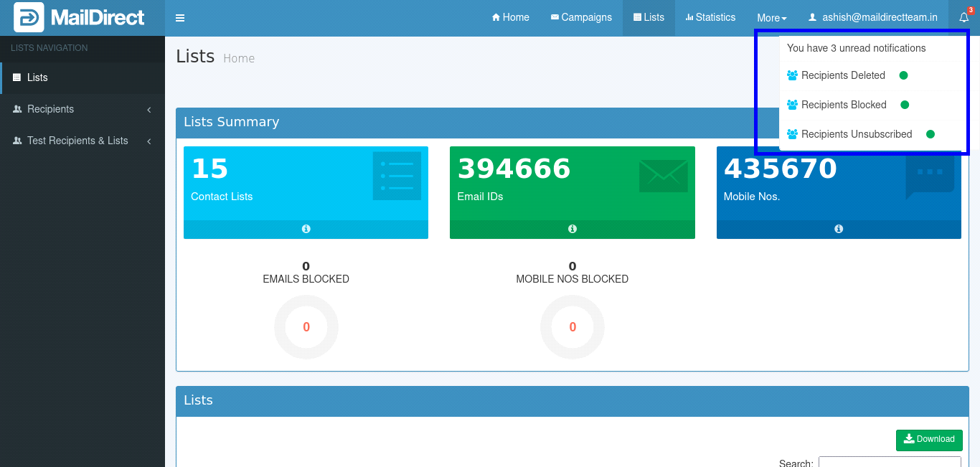Click the MailDirect logo

click(x=80, y=18)
